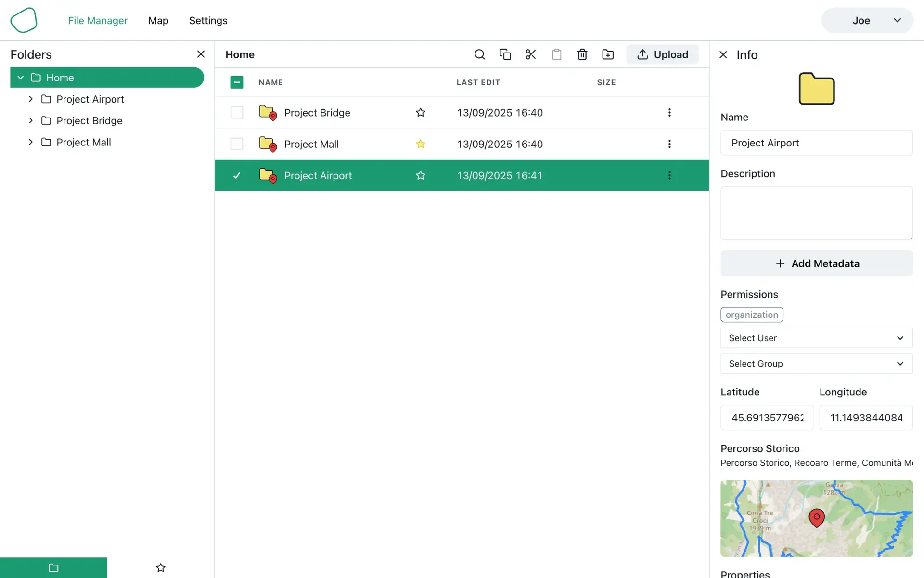Click the Add Metadata button
Screen dimensions: 924x578
coord(816,263)
